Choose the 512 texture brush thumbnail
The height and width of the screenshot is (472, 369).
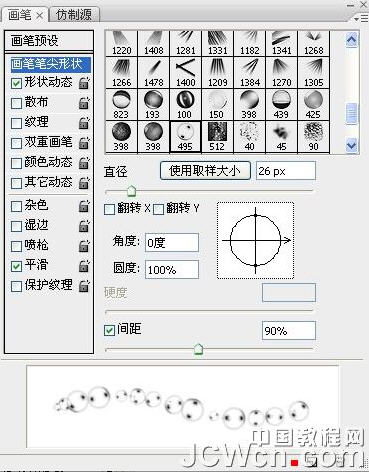(x=217, y=137)
